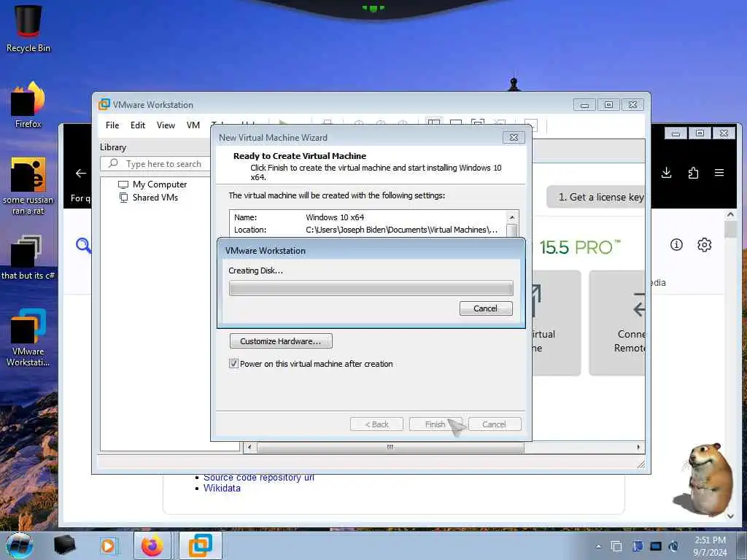
Task: Open the Windows Start menu orb
Action: click(x=20, y=545)
